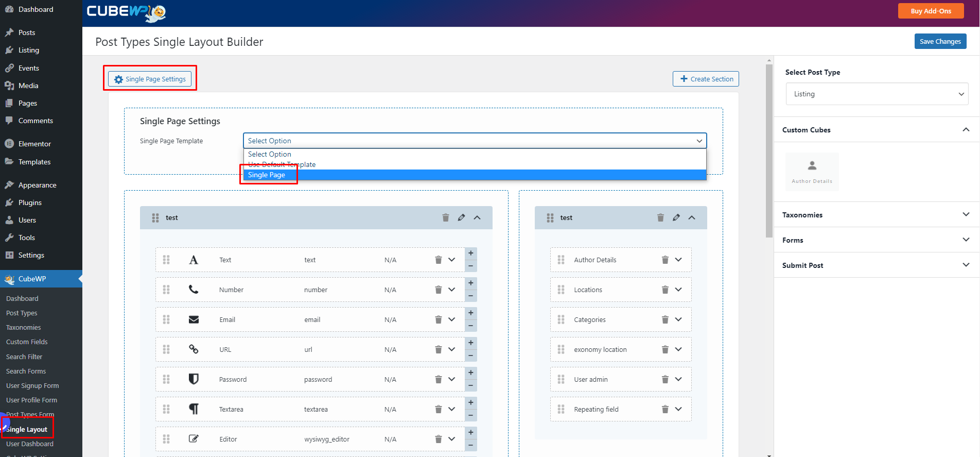Click the CubeWP logo in header
The image size is (980, 457).
coord(126,12)
